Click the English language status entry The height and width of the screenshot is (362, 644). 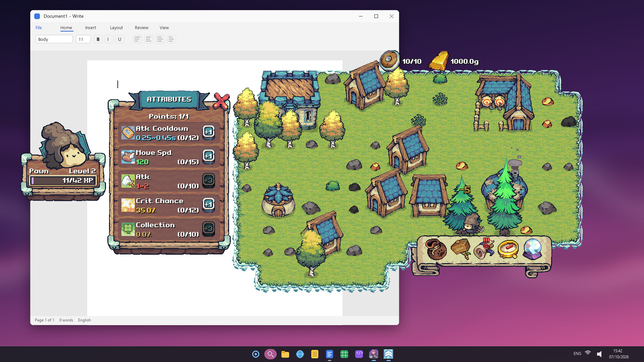point(84,320)
